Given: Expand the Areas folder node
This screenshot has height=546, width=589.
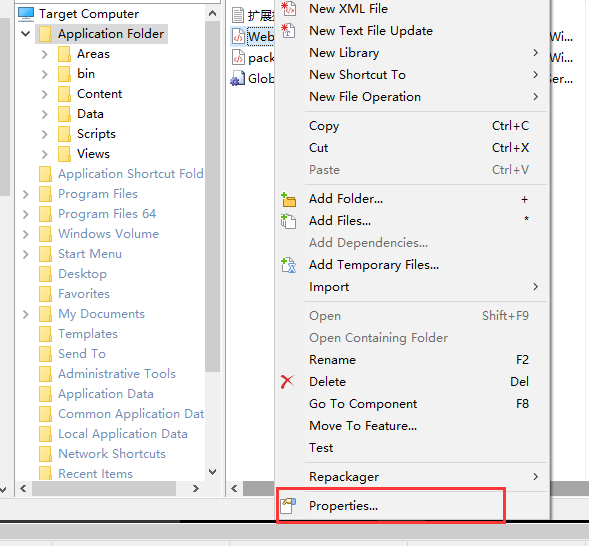Looking at the screenshot, I should (45, 54).
